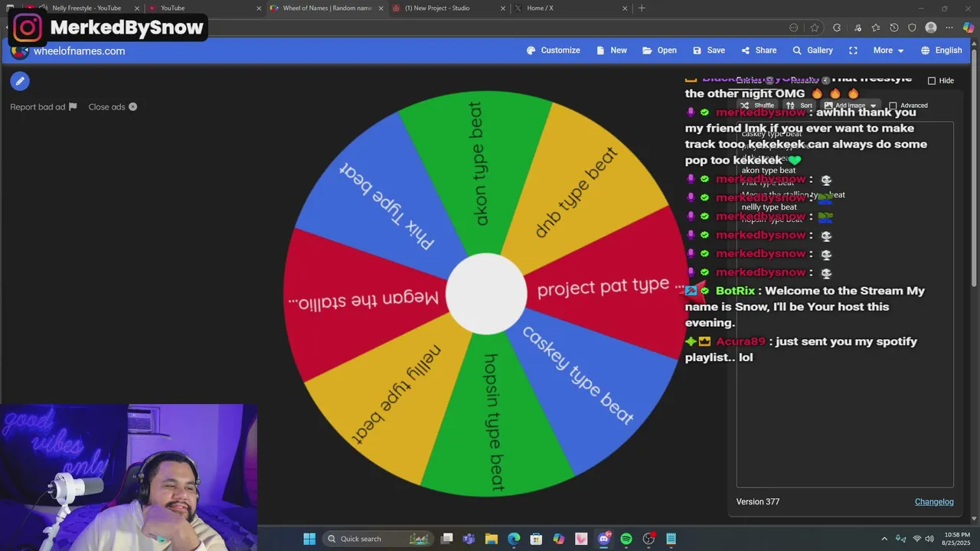Open Copilot sidebar icon

click(969, 28)
